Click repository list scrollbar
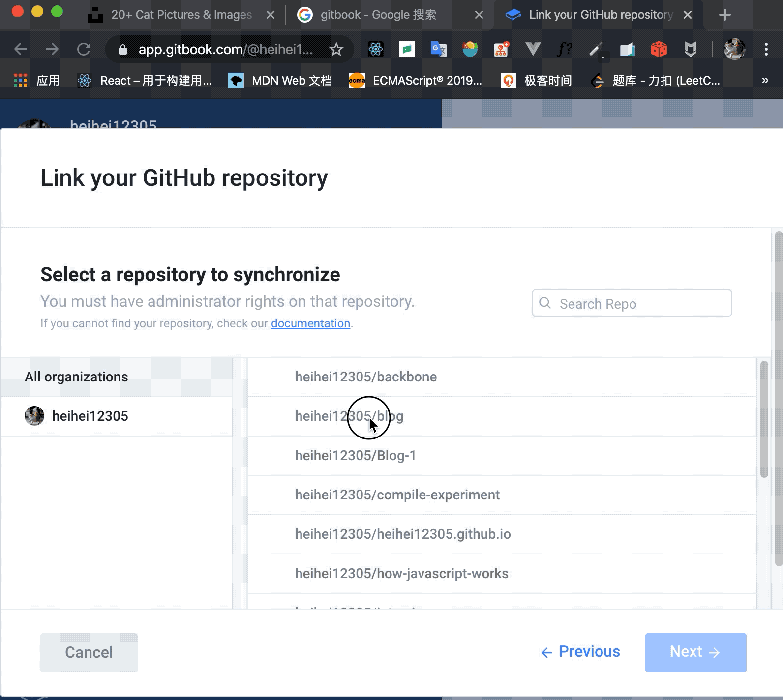The height and width of the screenshot is (700, 783). pyautogui.click(x=764, y=419)
